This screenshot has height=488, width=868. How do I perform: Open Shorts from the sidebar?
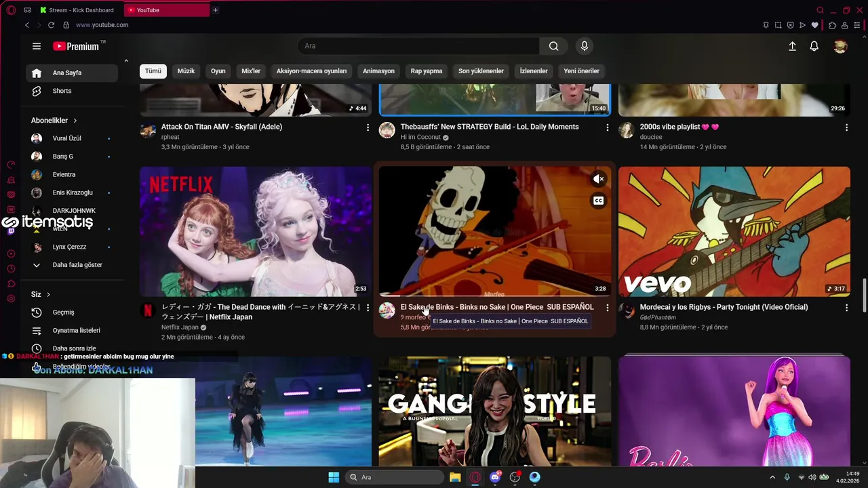pos(72,91)
